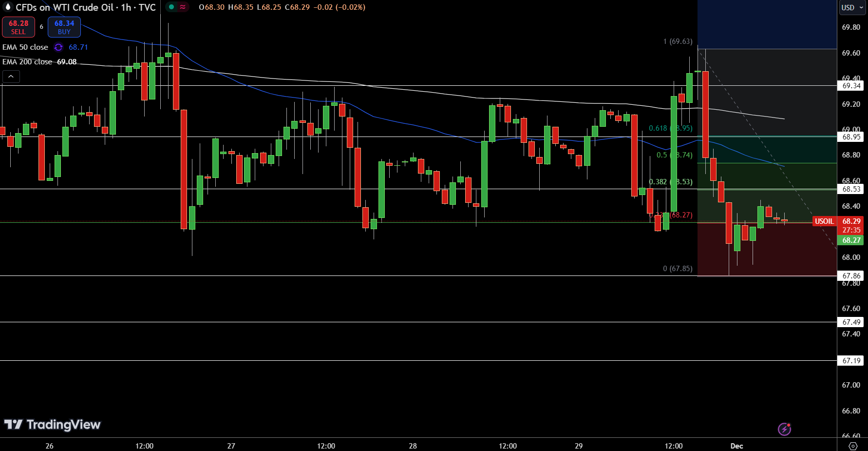Screen dimensions: 868x451
Task: Click the EMA 50 loading spinner icon
Action: tap(58, 47)
